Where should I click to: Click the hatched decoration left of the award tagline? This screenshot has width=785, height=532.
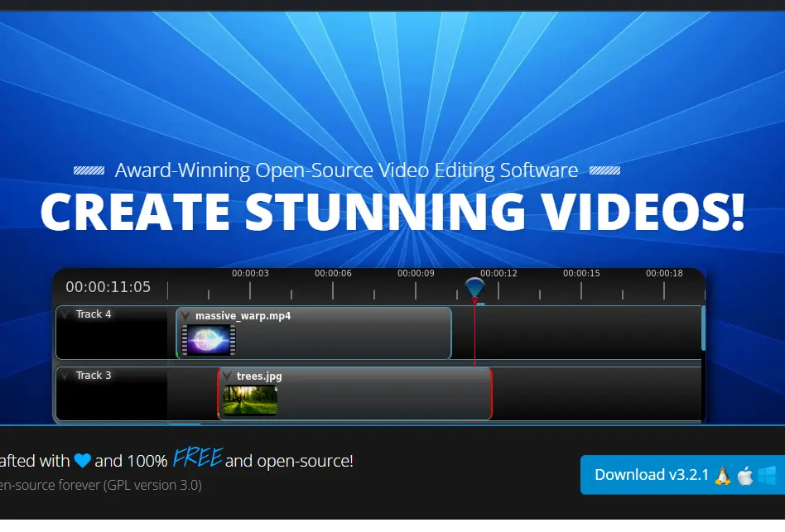pyautogui.click(x=89, y=170)
